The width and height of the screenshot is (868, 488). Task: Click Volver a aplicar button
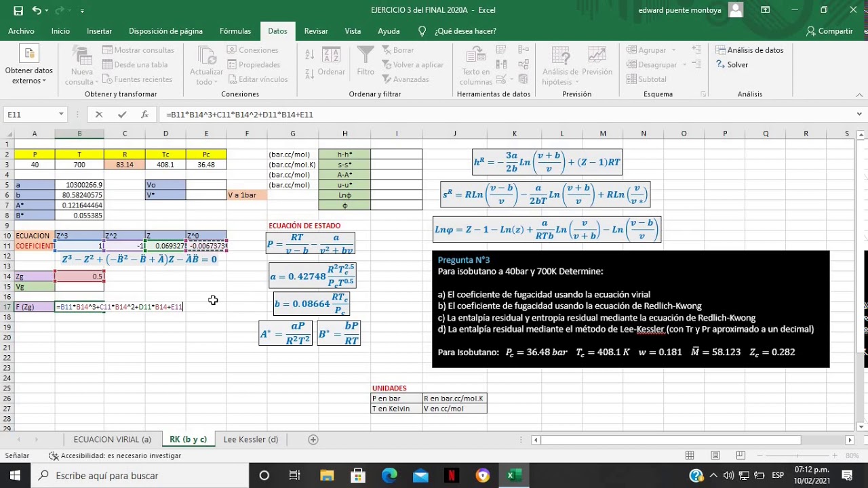pyautogui.click(x=412, y=64)
